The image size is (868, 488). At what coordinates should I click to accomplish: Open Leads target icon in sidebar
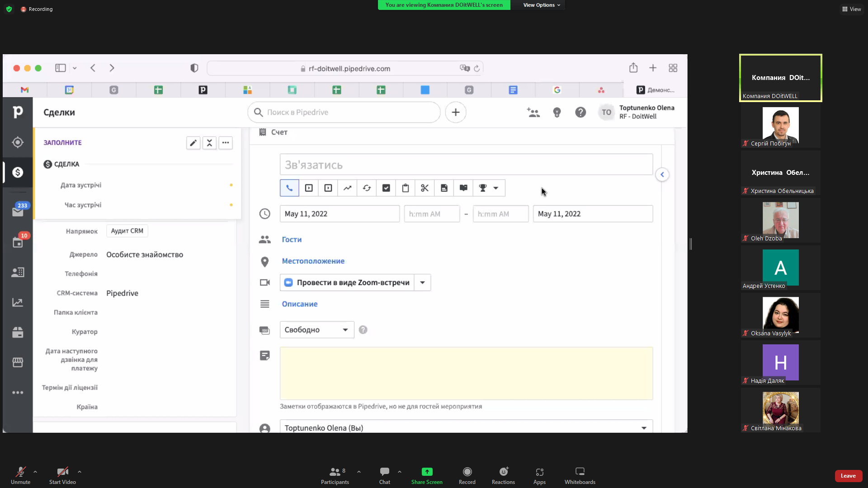(x=18, y=142)
